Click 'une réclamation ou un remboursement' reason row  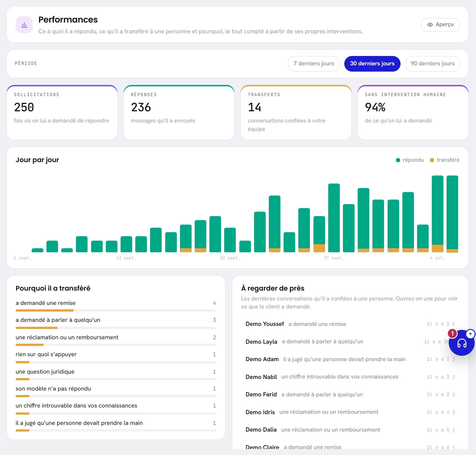(116, 340)
